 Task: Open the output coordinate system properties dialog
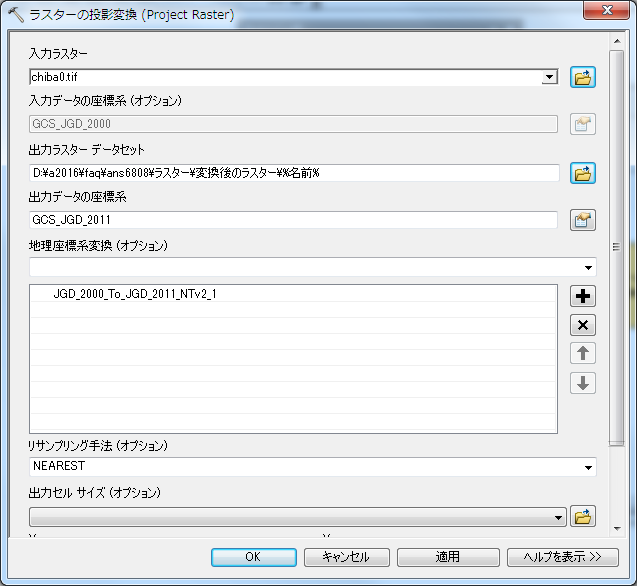tap(583, 220)
